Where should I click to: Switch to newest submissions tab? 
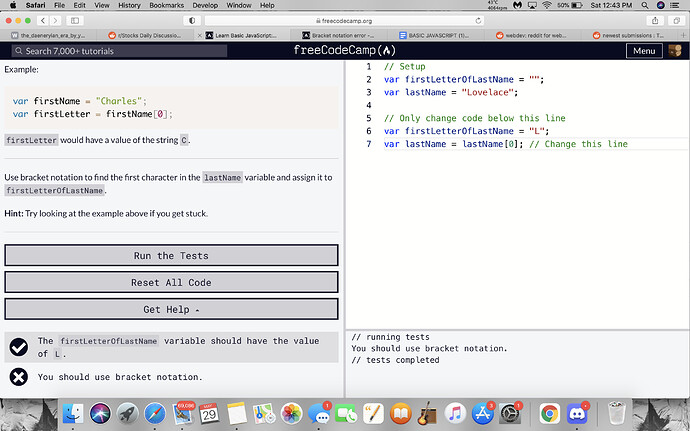coord(629,35)
